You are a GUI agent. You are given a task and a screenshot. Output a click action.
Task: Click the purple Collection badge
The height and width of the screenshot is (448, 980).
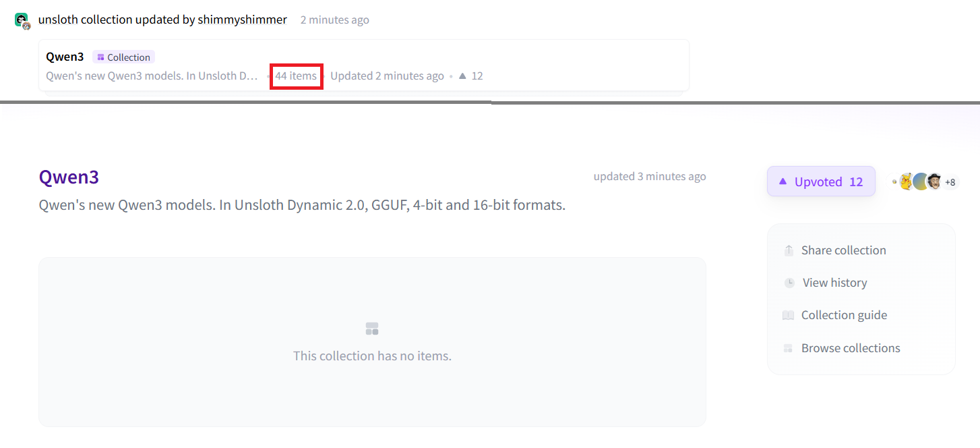pos(123,57)
